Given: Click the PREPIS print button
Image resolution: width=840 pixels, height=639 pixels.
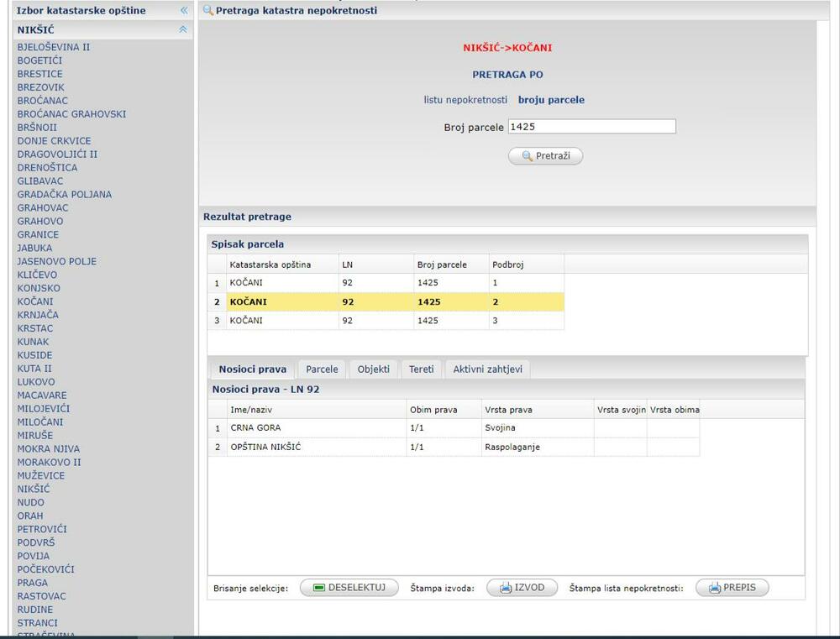Looking at the screenshot, I should tap(732, 588).
